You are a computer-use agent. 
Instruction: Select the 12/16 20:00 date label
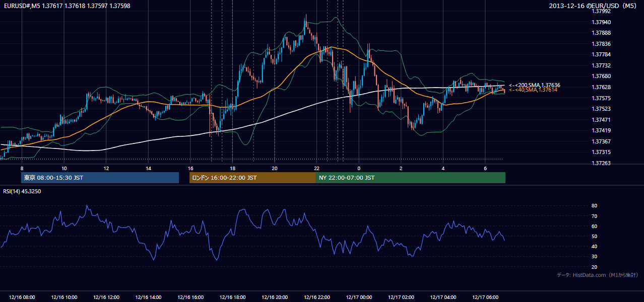coord(275,297)
